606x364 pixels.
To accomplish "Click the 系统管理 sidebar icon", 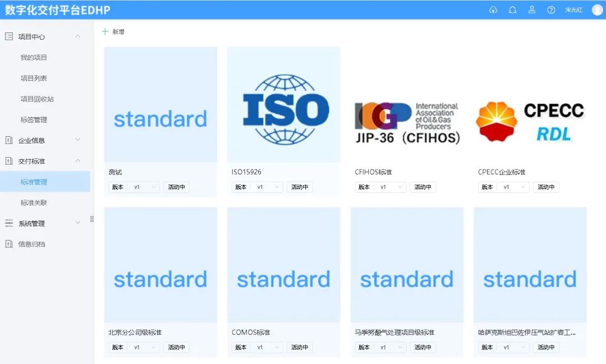I will 8,223.
